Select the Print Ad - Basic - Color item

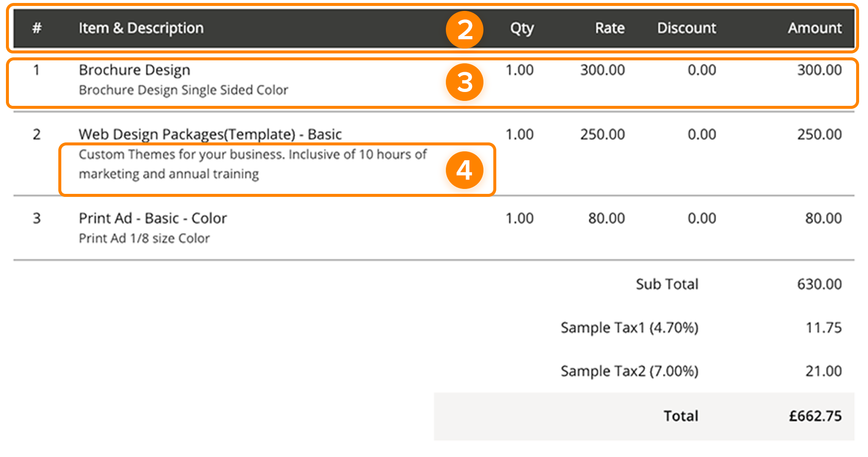[x=153, y=219]
